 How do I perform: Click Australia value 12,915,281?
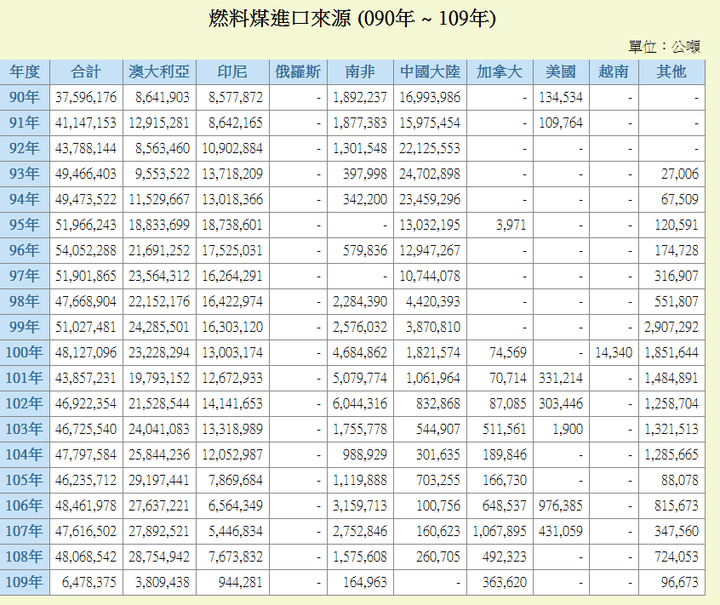point(159,123)
